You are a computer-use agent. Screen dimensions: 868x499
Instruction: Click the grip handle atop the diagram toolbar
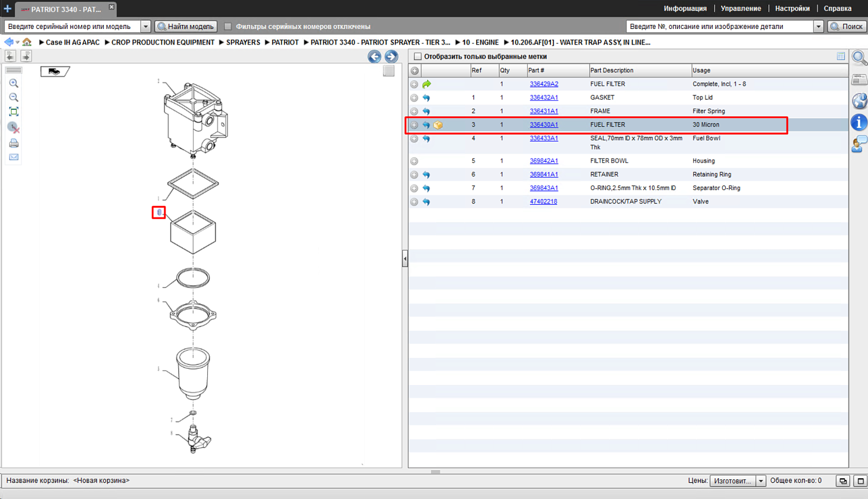(14, 70)
